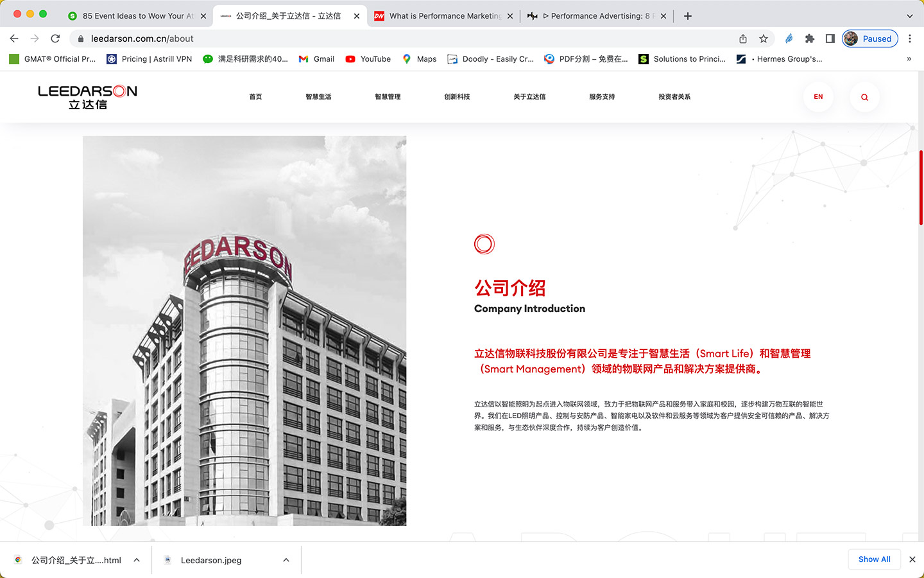The height and width of the screenshot is (578, 924).
Task: Click the LEEDARSON 立达信 logo
Action: 87,97
